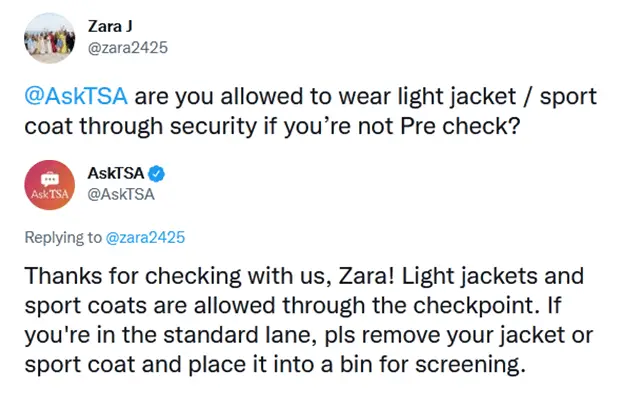Click the 'Replying to' label
Image resolution: width=620 pixels, height=404 pixels.
pos(63,238)
